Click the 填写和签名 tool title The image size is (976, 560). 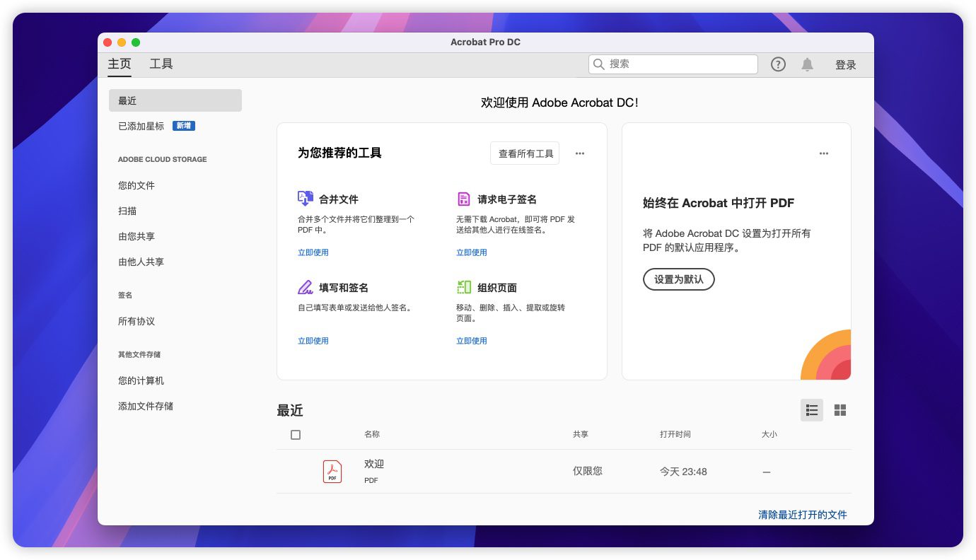(344, 288)
